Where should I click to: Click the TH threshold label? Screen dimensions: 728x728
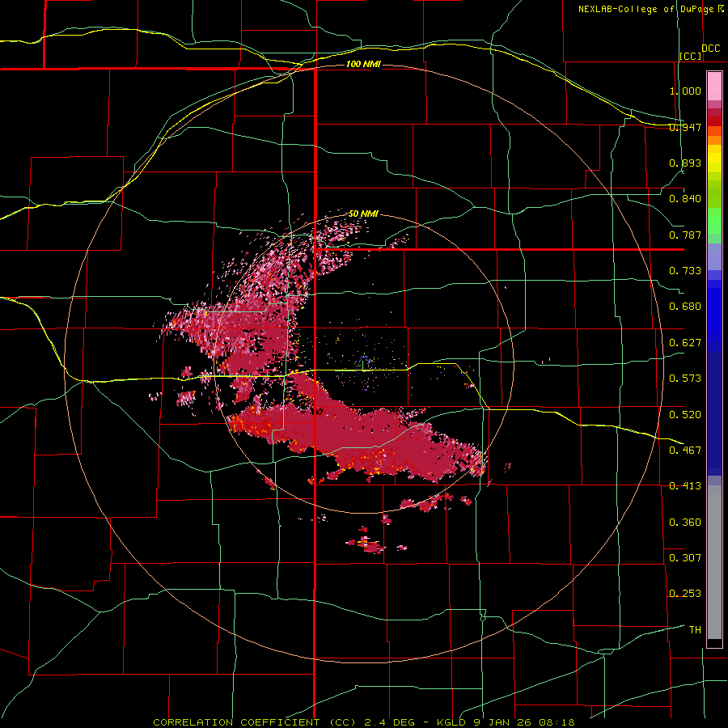coord(695,630)
